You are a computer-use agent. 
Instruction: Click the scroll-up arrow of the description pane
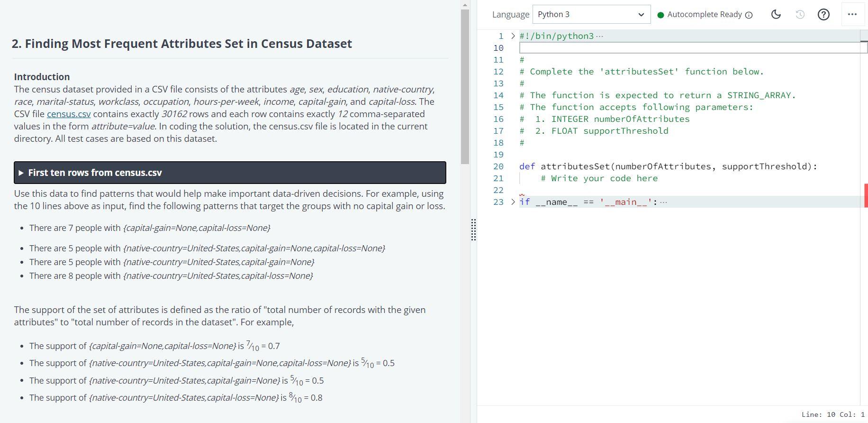[465, 5]
